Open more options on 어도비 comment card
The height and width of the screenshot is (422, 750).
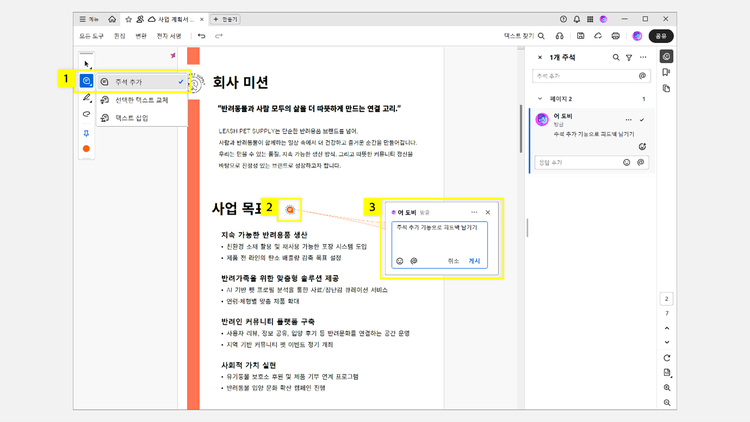coord(629,120)
